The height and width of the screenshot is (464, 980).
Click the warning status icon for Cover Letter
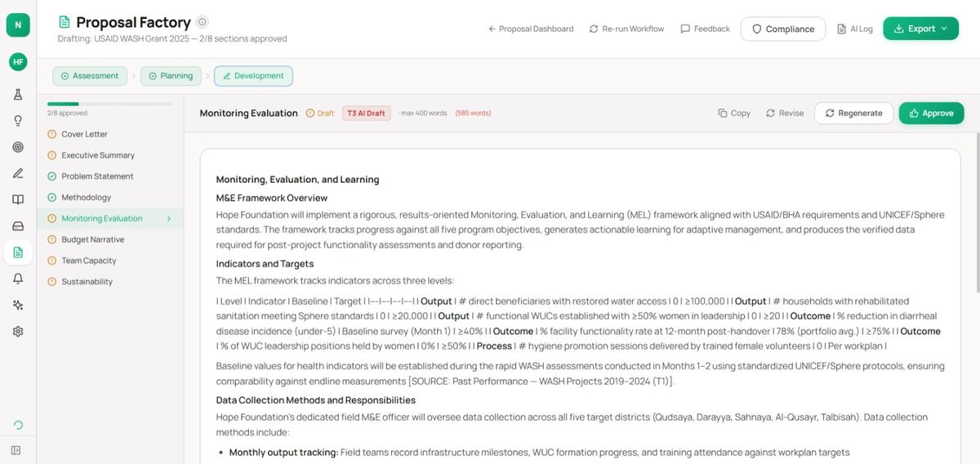tap(52, 134)
